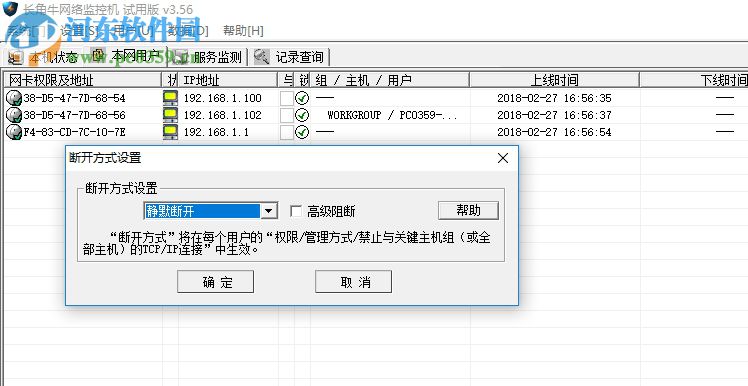Click the 记录查询 magnifier tab icon
Screen dimensions: 748x386
261,57
